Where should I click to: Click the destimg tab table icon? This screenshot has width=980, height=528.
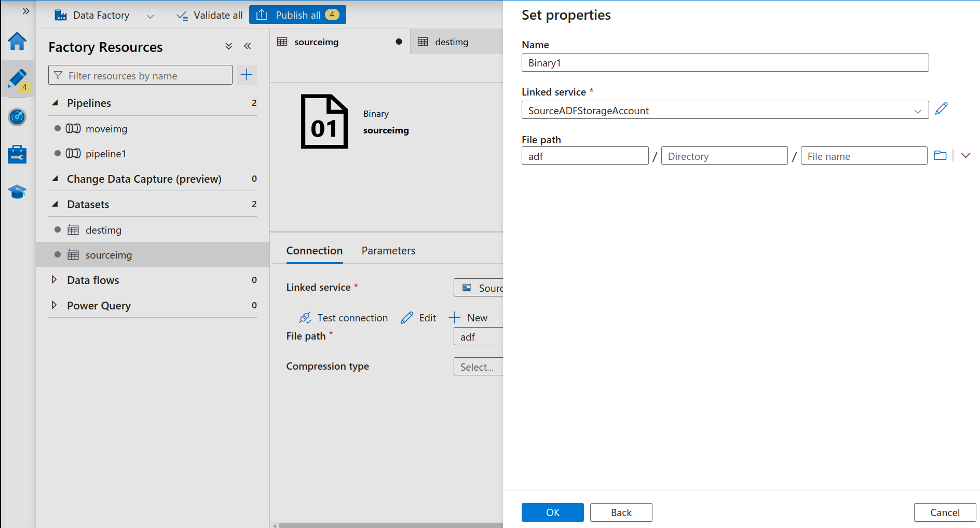pyautogui.click(x=423, y=42)
